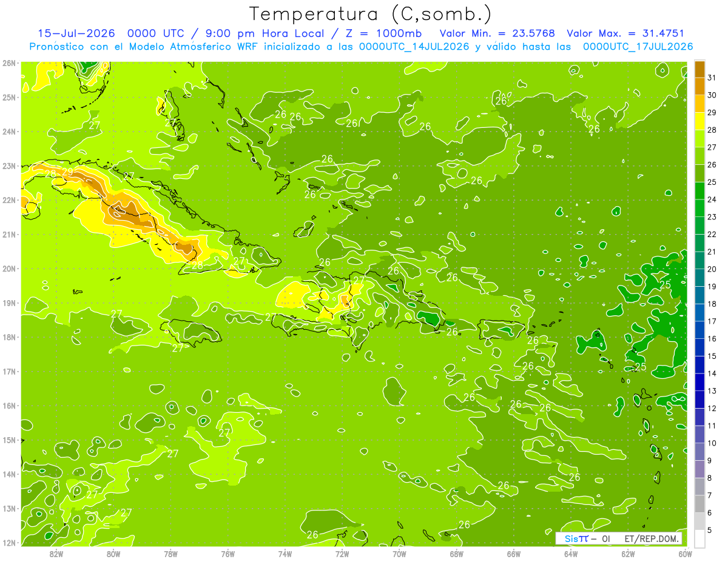
Task: Click the latitude label "22N"
Action: (8, 200)
